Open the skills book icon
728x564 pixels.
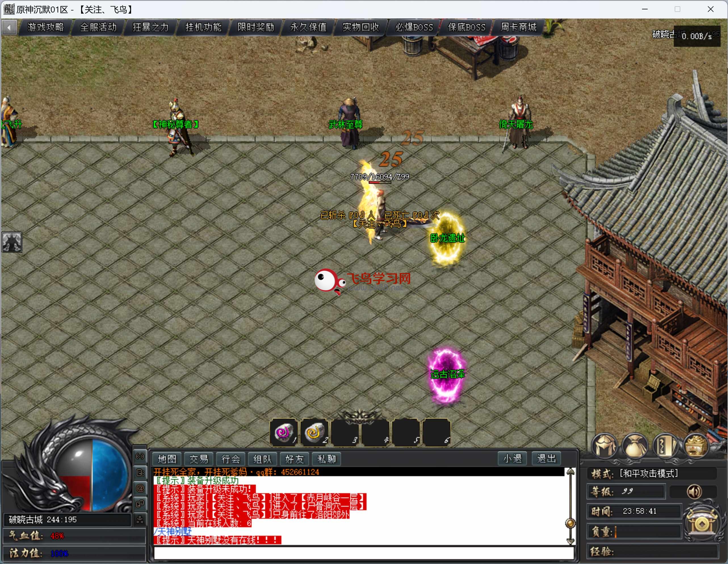coord(665,446)
